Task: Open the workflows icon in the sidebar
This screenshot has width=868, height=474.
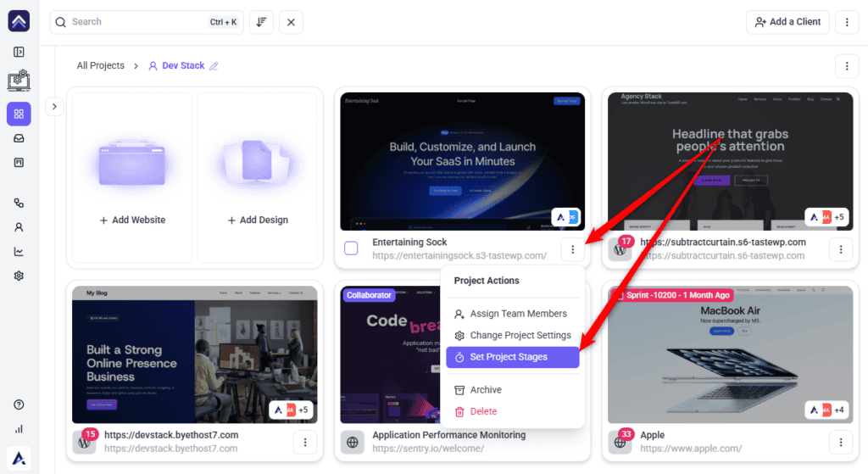Action: (19, 204)
